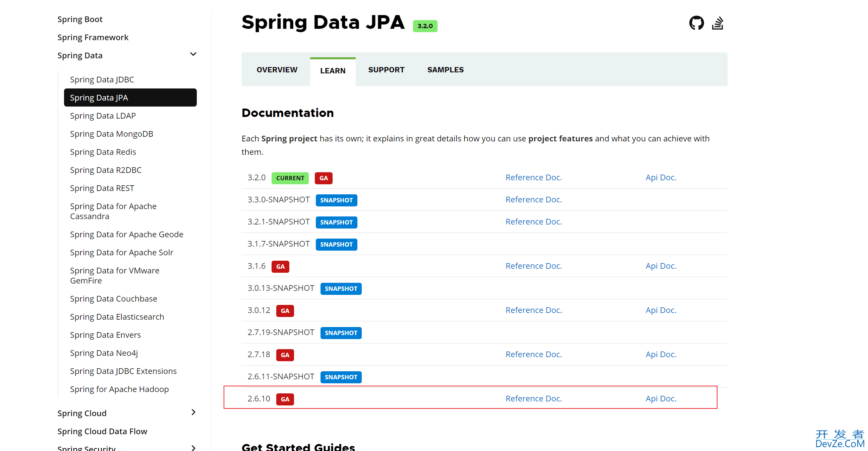
Task: Click the green CURRENT badge
Action: pyautogui.click(x=290, y=178)
